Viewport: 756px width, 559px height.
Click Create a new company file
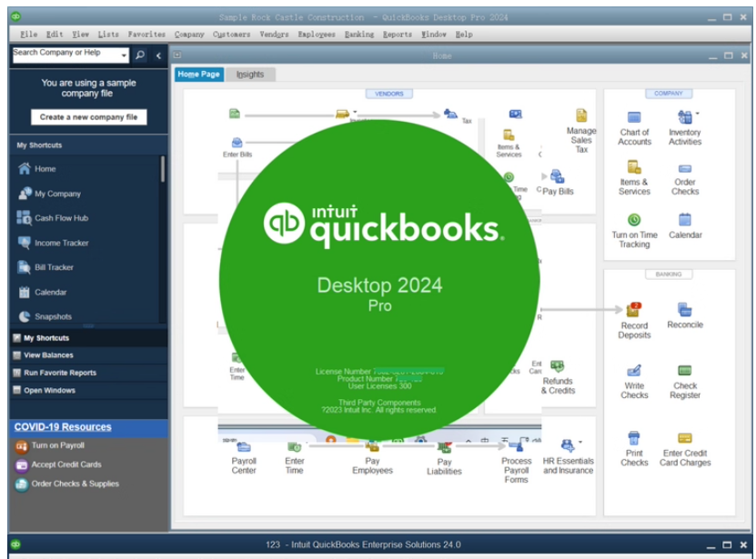(x=87, y=117)
